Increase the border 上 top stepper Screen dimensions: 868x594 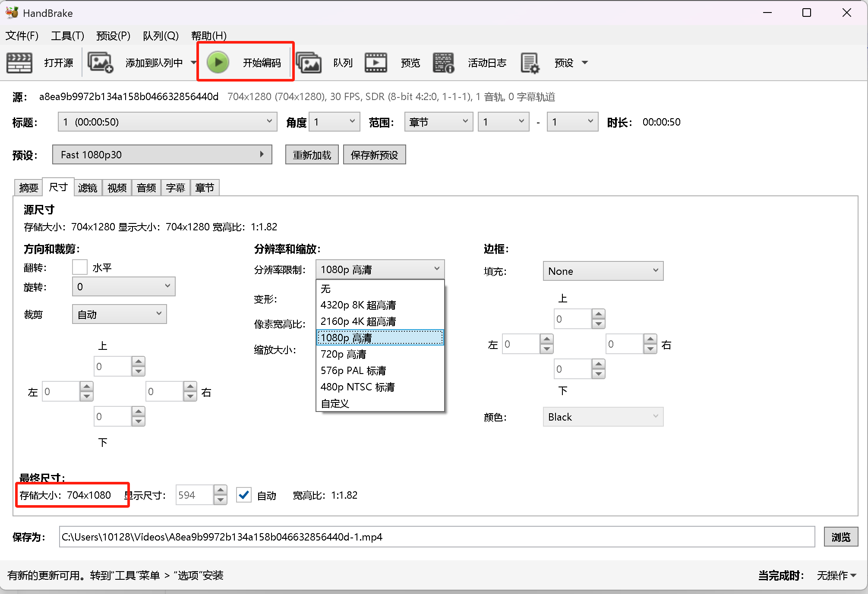tap(599, 314)
